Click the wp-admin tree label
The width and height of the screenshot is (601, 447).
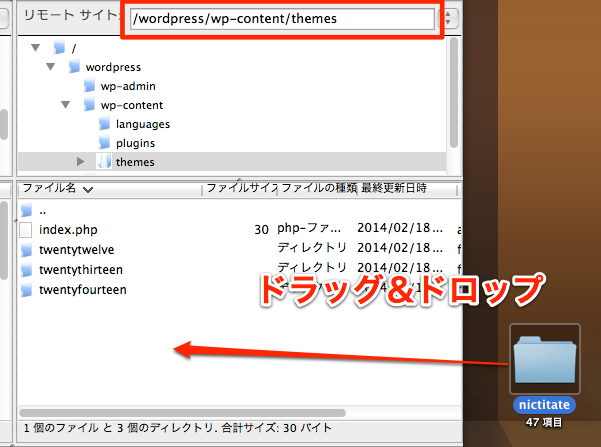pyautogui.click(x=128, y=86)
